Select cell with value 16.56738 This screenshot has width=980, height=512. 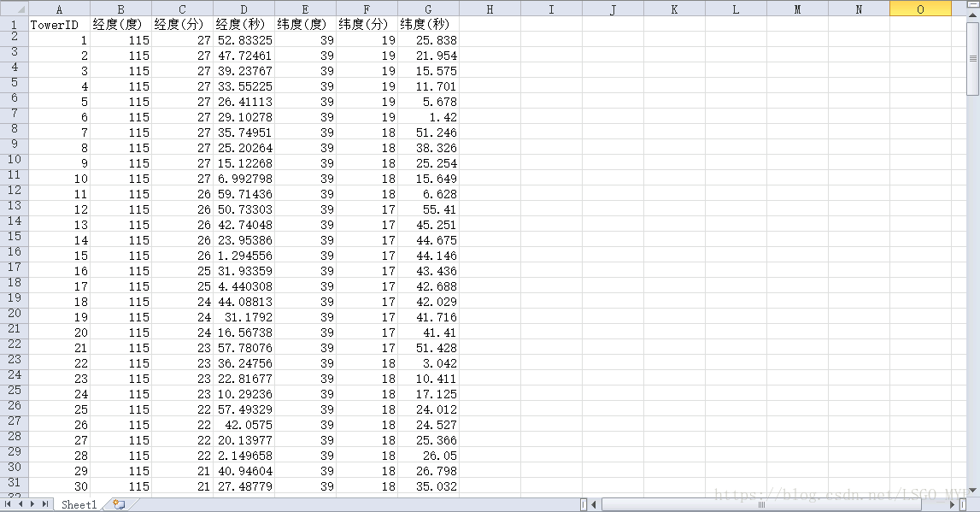[244, 333]
